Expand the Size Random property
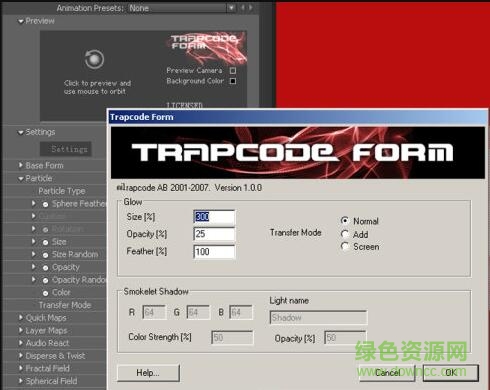490x390 pixels. (33, 254)
